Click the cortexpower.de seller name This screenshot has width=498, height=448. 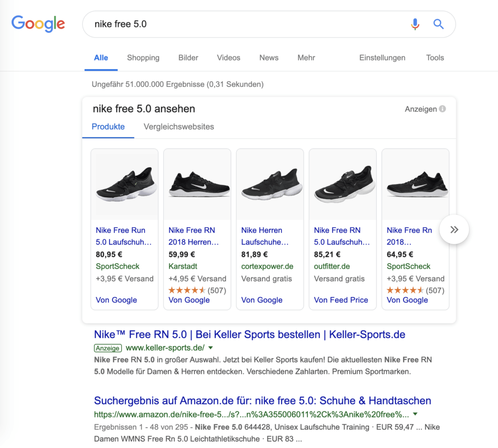(267, 266)
